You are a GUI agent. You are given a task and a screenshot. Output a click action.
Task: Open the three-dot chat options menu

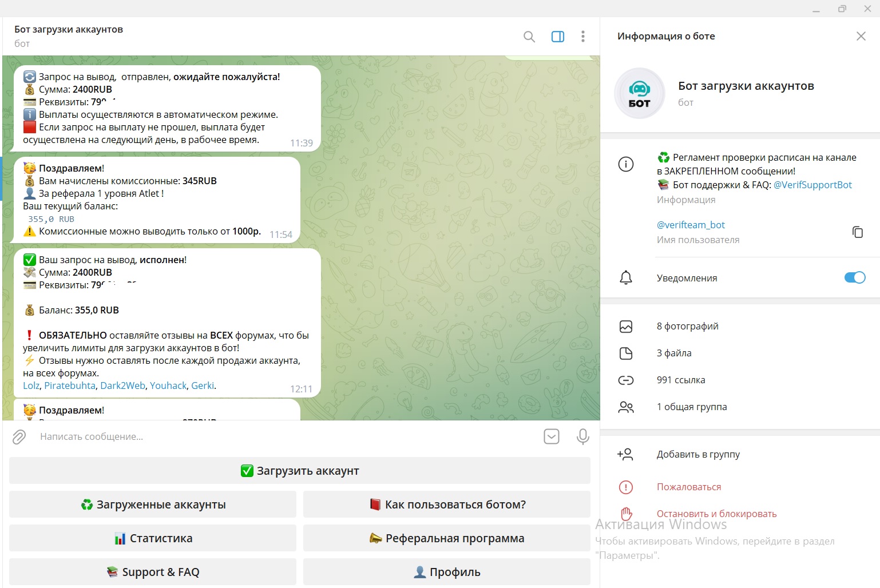point(582,37)
